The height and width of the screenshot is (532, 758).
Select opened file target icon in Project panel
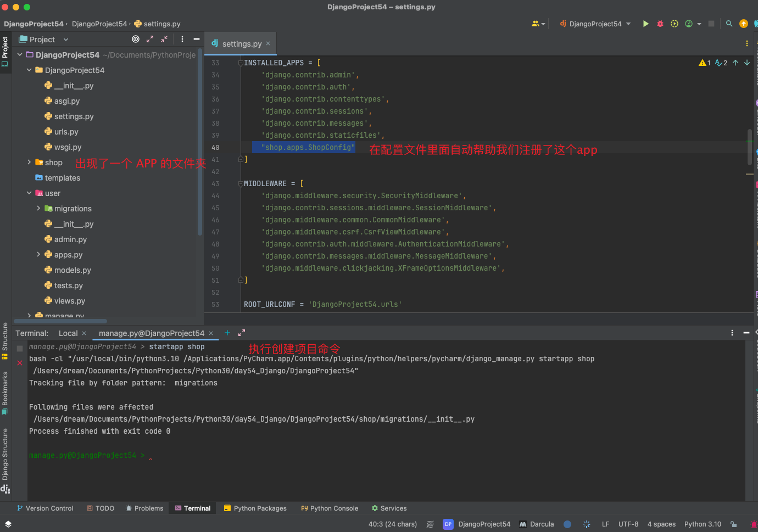[x=136, y=39]
